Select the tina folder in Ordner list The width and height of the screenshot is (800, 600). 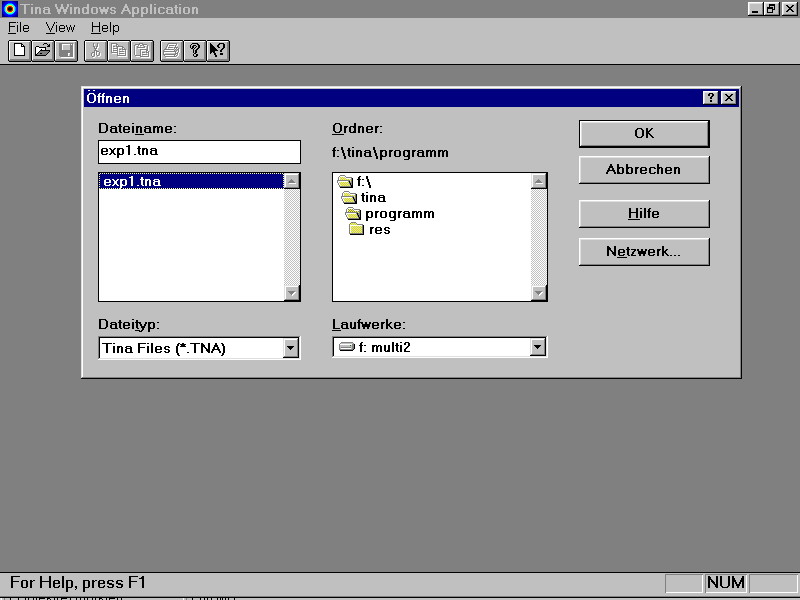click(372, 198)
